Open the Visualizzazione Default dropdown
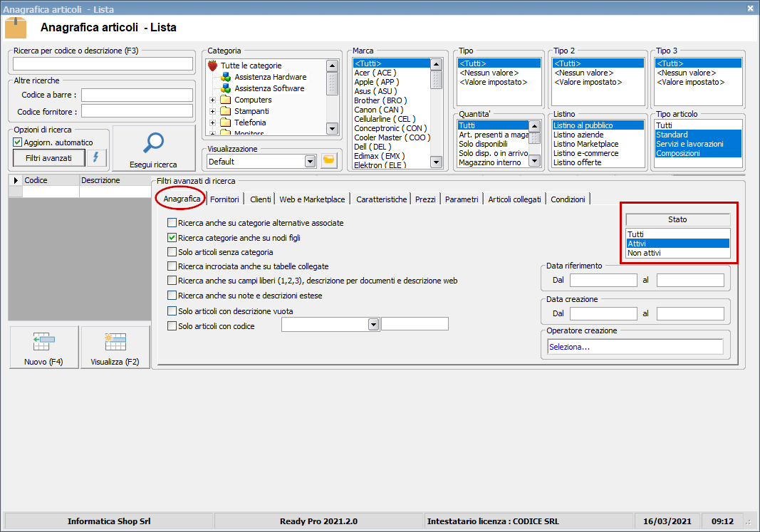 tap(311, 162)
